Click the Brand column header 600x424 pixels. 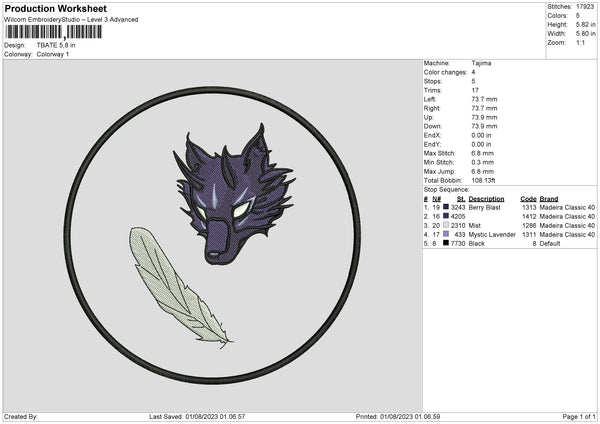549,198
